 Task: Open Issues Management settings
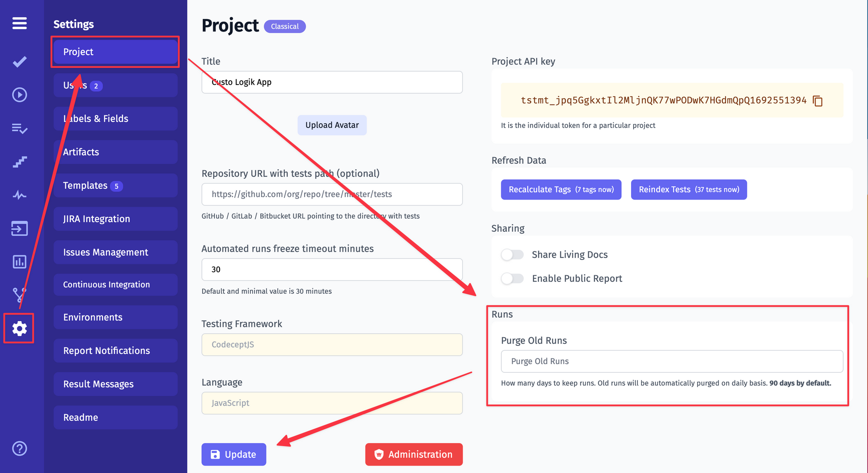115,252
